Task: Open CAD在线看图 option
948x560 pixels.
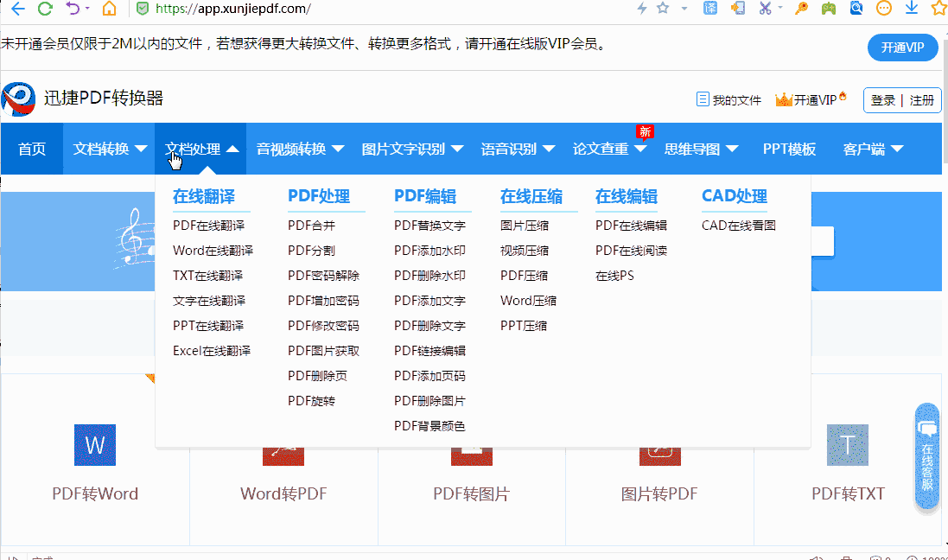Action: pyautogui.click(x=739, y=226)
